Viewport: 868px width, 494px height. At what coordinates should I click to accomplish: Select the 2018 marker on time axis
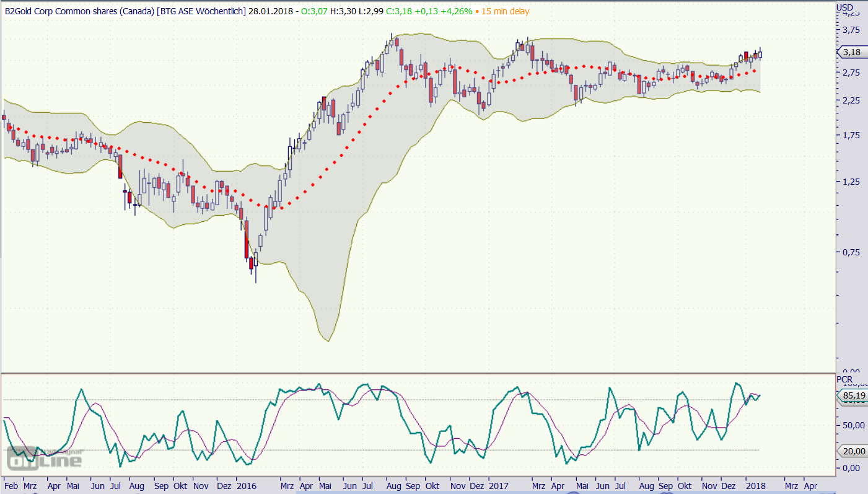(x=754, y=487)
